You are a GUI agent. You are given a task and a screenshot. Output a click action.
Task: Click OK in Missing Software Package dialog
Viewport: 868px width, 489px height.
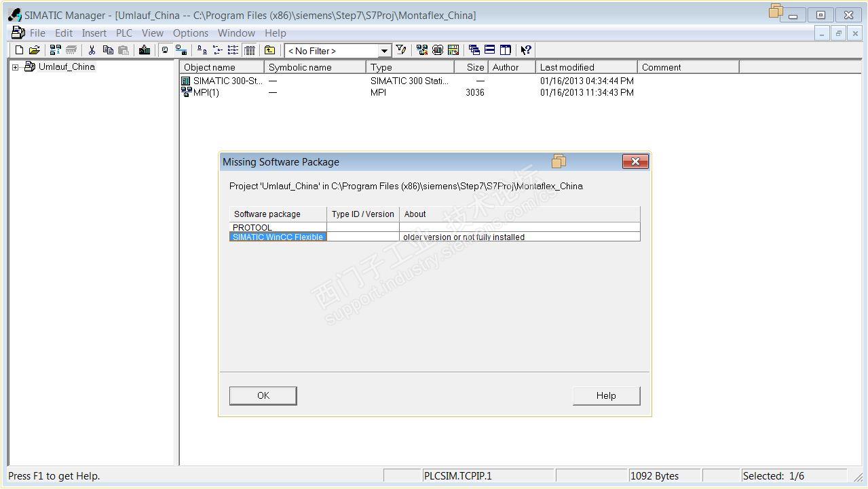click(263, 395)
